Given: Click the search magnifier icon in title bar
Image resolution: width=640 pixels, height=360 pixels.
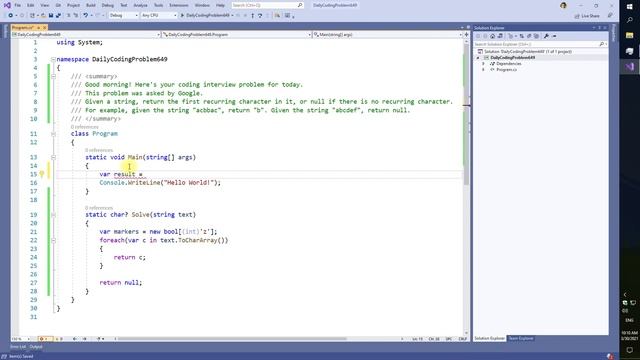Looking at the screenshot, I should 300,5.
